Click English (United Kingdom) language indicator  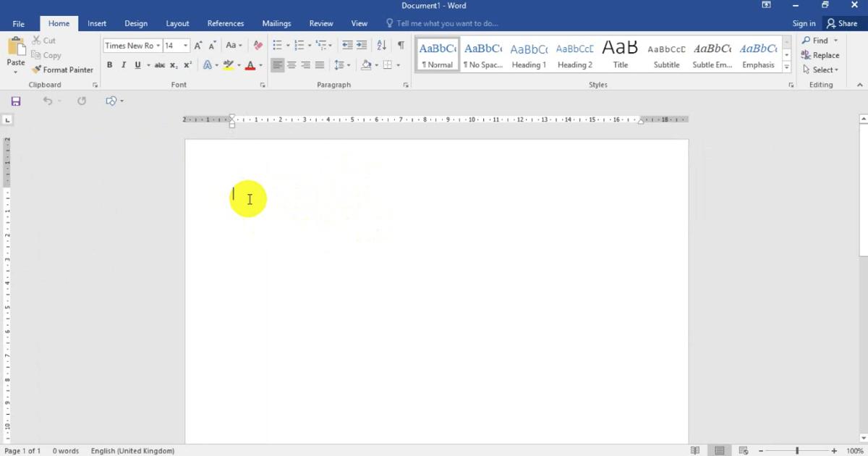[132, 451]
